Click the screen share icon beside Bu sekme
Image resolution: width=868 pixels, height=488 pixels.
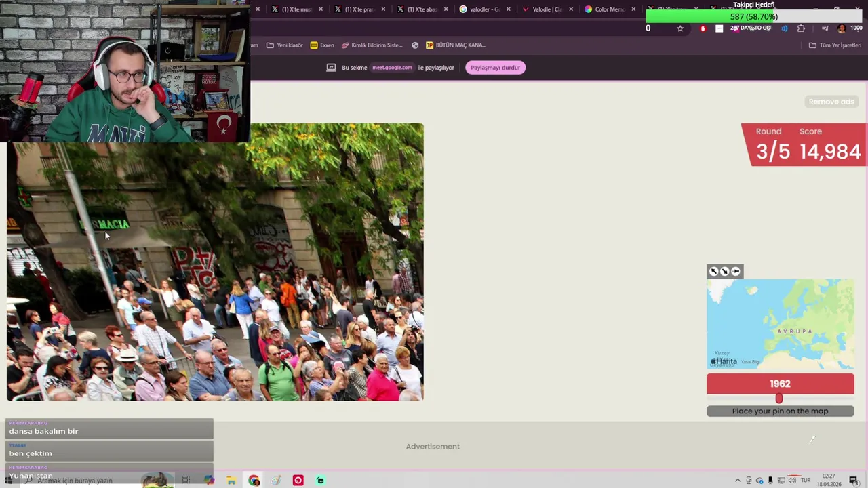pos(331,68)
